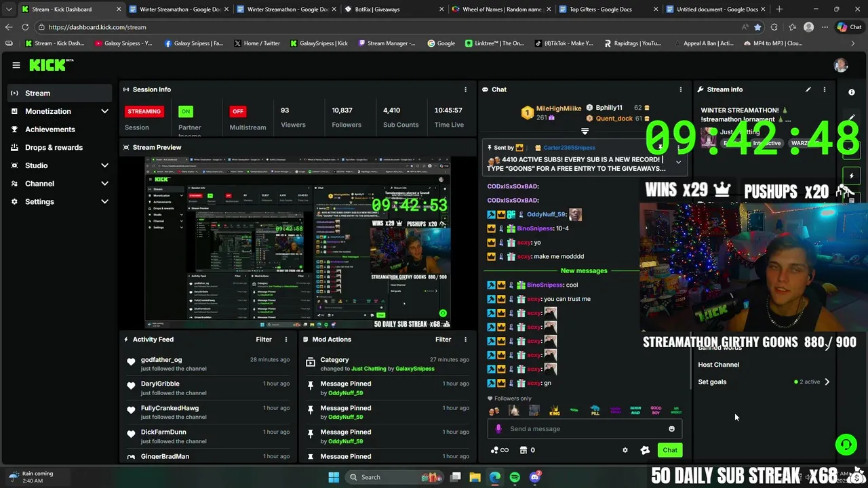Switch to the Top Gifters Google Docs tab
Viewport: 868px width, 488px height.
click(608, 9)
